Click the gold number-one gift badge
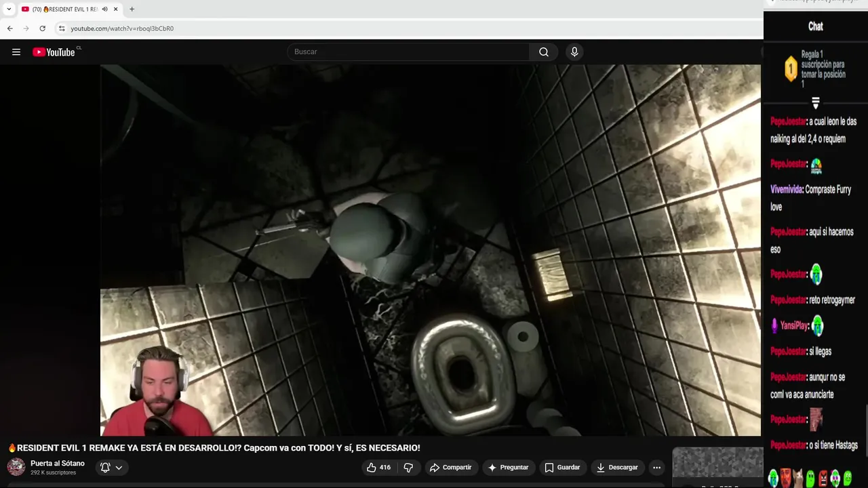 coord(791,69)
